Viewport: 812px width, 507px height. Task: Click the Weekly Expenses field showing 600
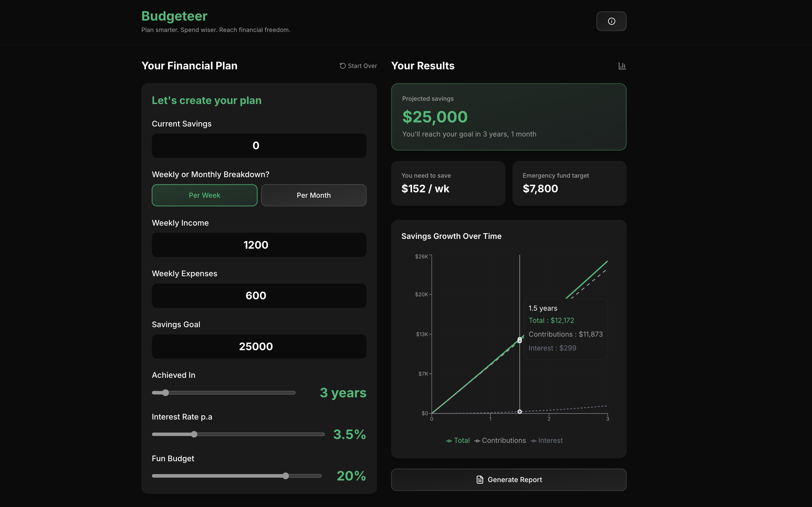259,295
